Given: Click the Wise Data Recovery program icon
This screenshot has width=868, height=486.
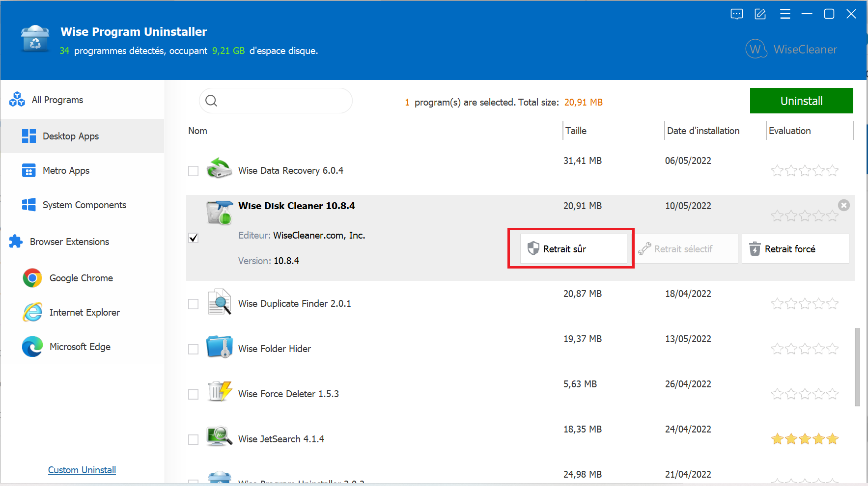Looking at the screenshot, I should point(219,168).
